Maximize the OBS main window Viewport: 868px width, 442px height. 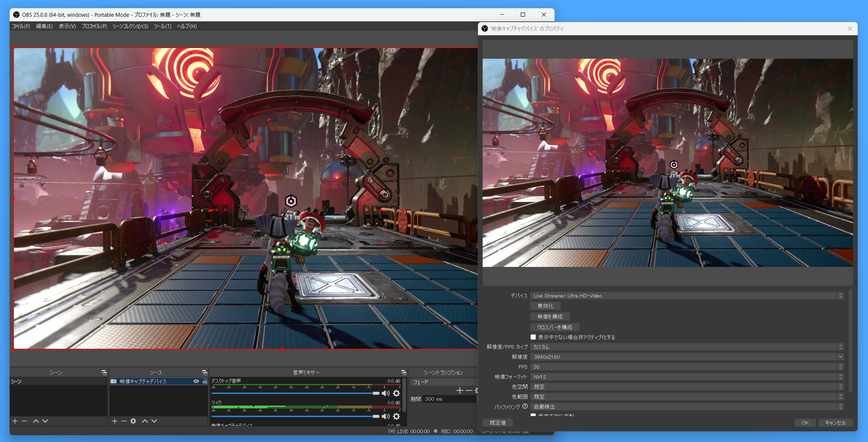coord(523,15)
